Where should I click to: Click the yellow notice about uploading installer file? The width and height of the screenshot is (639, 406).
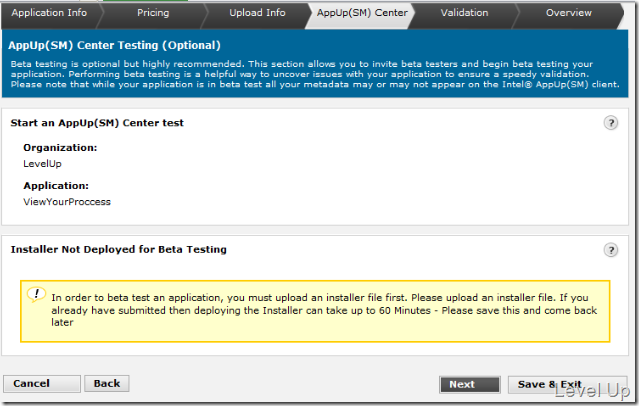315,311
